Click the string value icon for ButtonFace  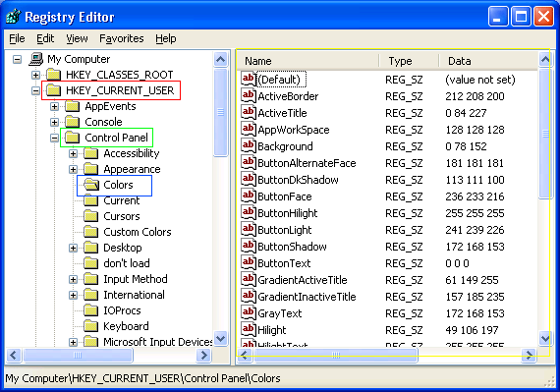(x=248, y=196)
